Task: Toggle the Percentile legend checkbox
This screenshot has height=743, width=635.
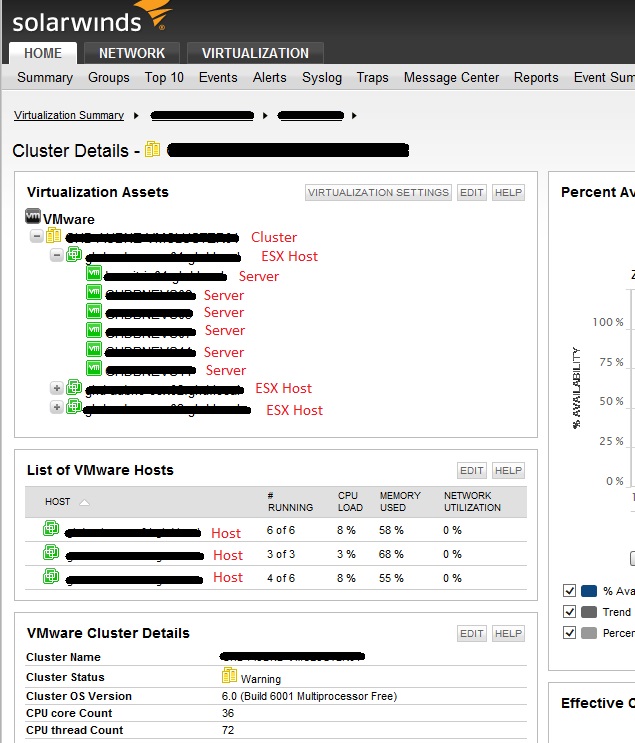Action: coord(570,633)
